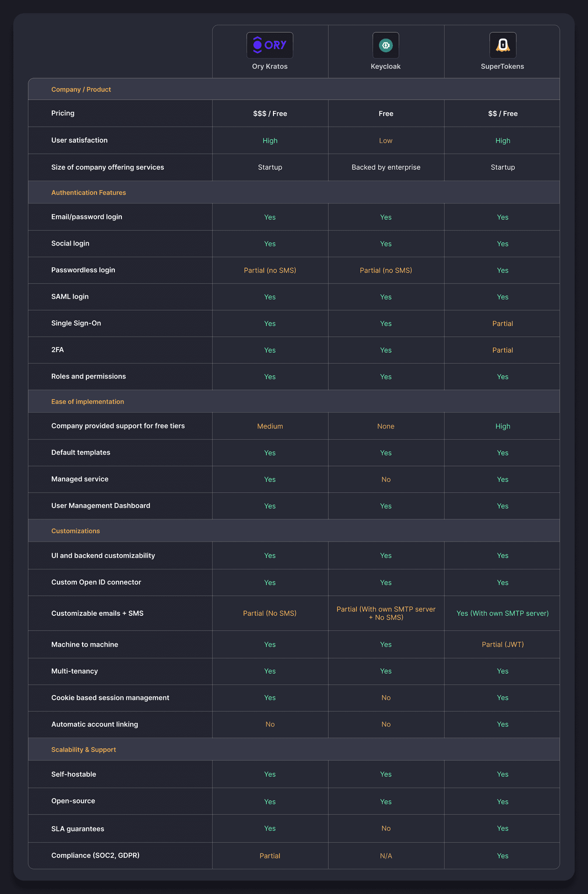
Task: Select the Social login row label
Action: 70,243
